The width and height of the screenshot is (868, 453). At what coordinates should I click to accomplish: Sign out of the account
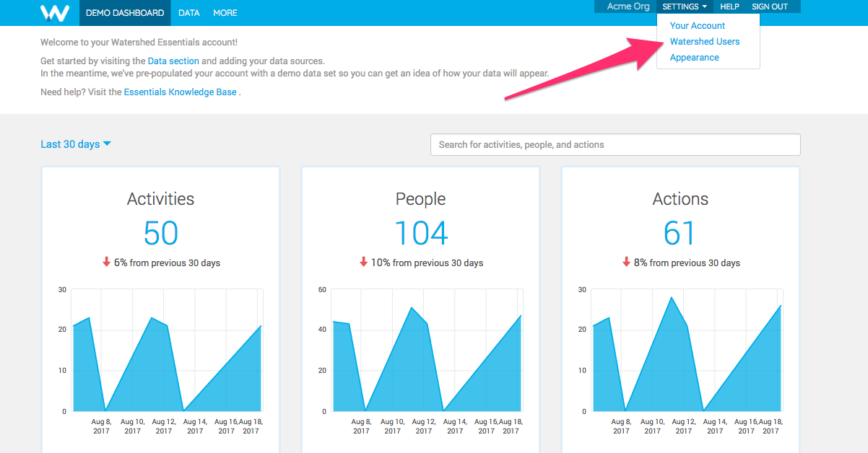(770, 6)
